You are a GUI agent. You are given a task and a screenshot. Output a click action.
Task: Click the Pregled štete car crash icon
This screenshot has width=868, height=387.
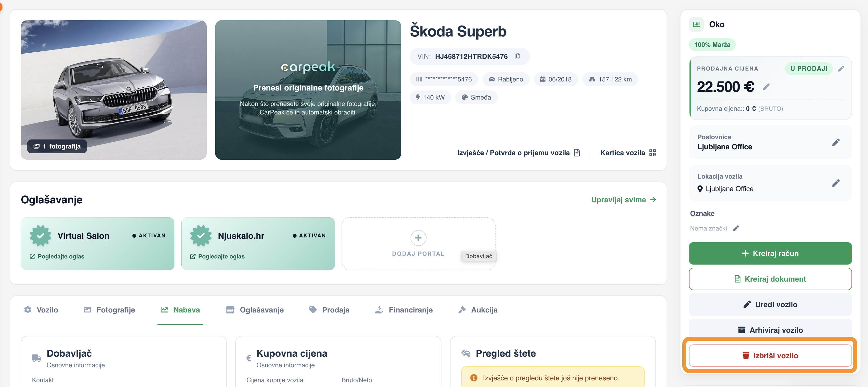466,353
